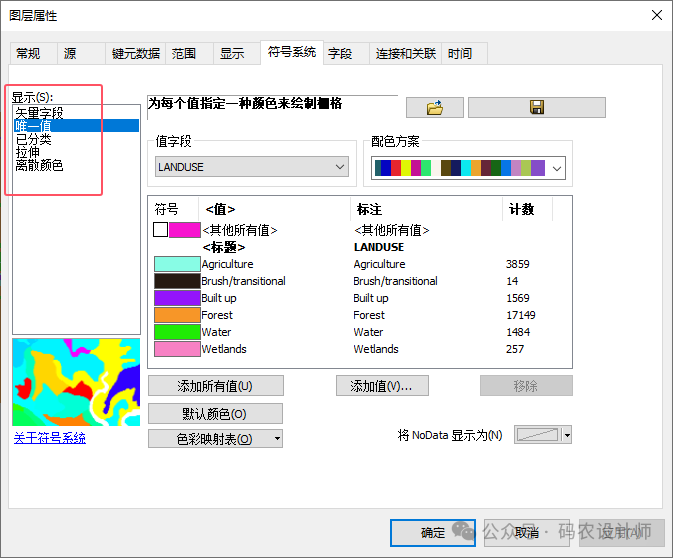Confirm with the 确定 button
The image size is (673, 558).
(433, 533)
